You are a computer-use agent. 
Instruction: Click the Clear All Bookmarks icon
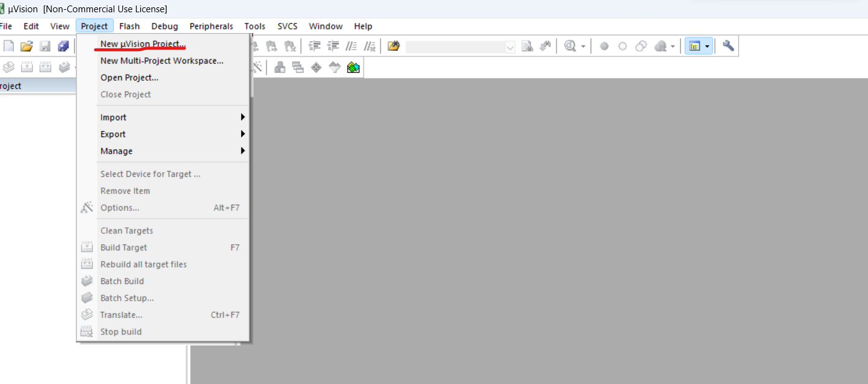(x=290, y=46)
